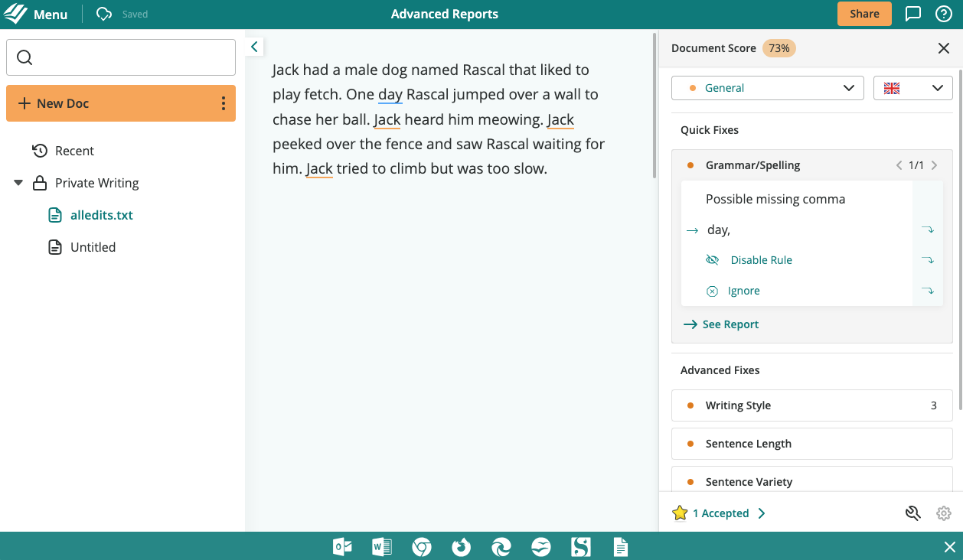Screen dimensions: 963x560
Task: Open the Outlook integration icon
Action: [x=342, y=547]
